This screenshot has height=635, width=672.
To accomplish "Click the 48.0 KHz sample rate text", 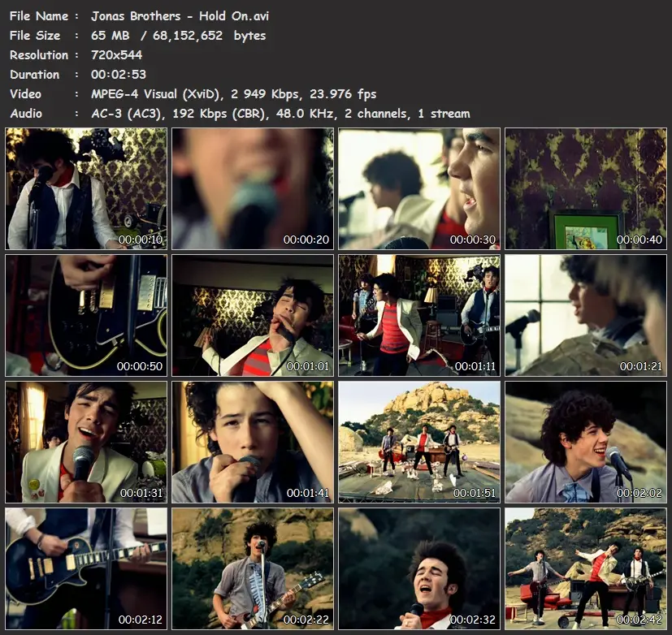I will (x=305, y=114).
